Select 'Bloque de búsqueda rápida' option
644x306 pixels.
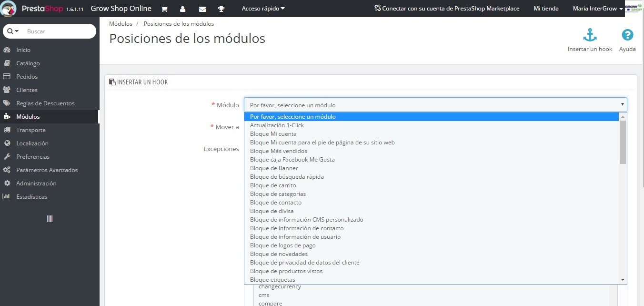point(432,177)
